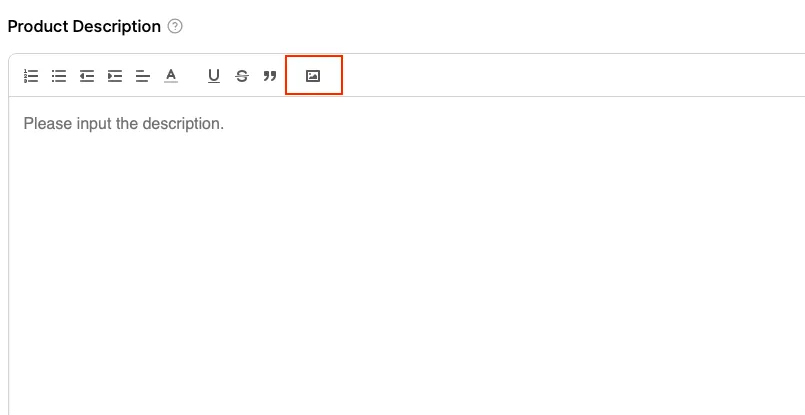Open the text alignment option

pyautogui.click(x=143, y=76)
